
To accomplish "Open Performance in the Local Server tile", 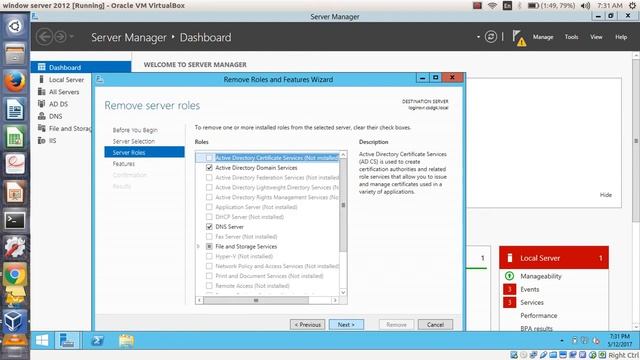I will [x=538, y=315].
